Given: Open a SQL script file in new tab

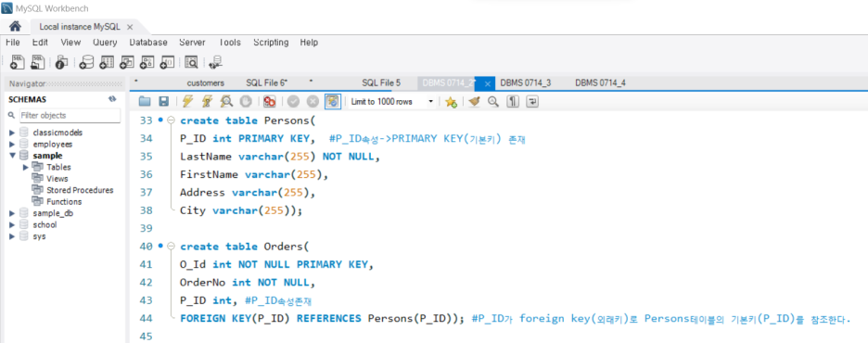Looking at the screenshot, I should pyautogui.click(x=38, y=62).
